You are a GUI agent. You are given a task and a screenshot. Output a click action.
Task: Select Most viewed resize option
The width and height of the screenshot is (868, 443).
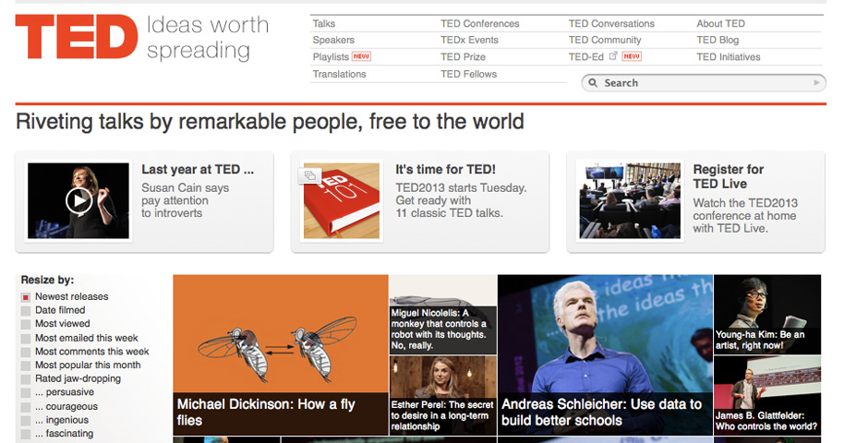(x=26, y=325)
